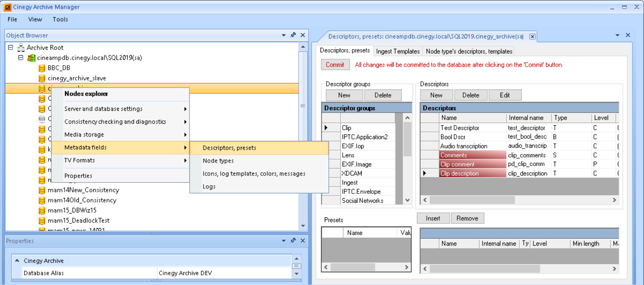Screen dimensions: 644x285
Task: Select the Social Networks descriptor group
Action: [x=368, y=201]
